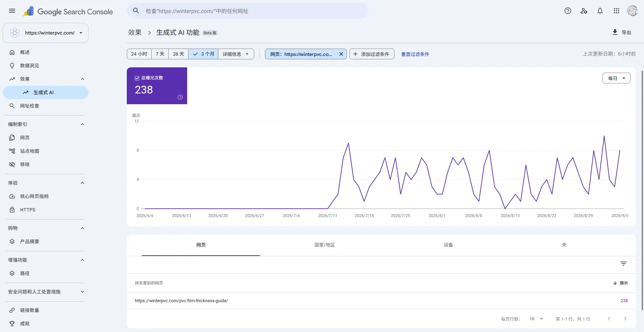Click the 概述 home icon
Viewport: 644px width, 332px height.
[x=12, y=52]
